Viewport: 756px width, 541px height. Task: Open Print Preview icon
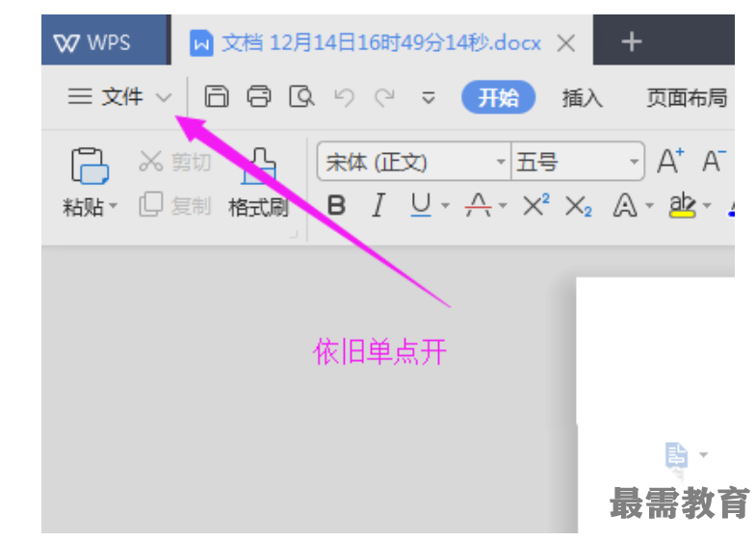point(301,96)
